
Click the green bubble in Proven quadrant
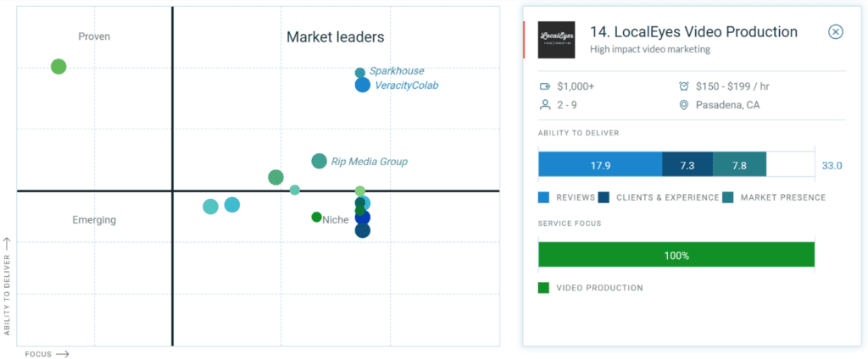click(x=58, y=67)
